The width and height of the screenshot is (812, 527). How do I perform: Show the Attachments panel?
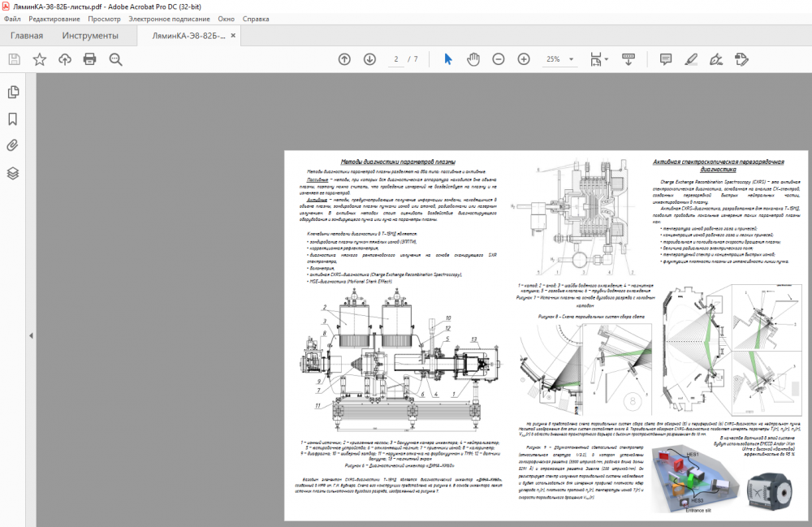13,146
